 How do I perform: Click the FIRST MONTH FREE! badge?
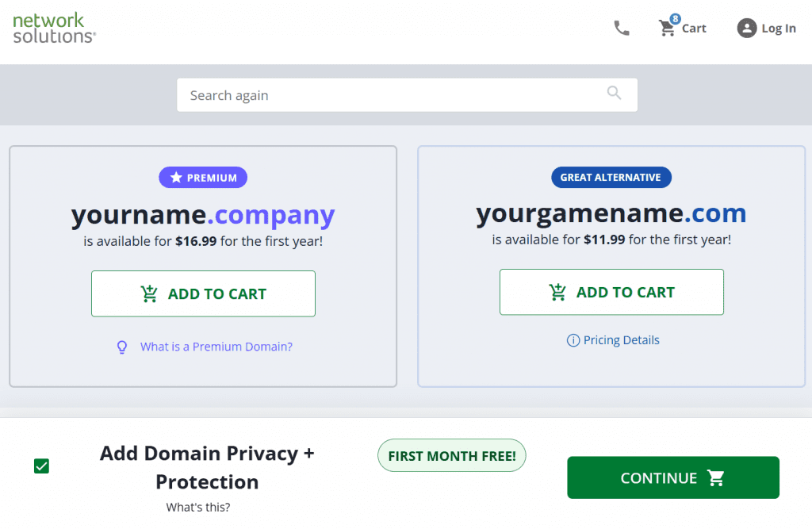[x=451, y=456]
